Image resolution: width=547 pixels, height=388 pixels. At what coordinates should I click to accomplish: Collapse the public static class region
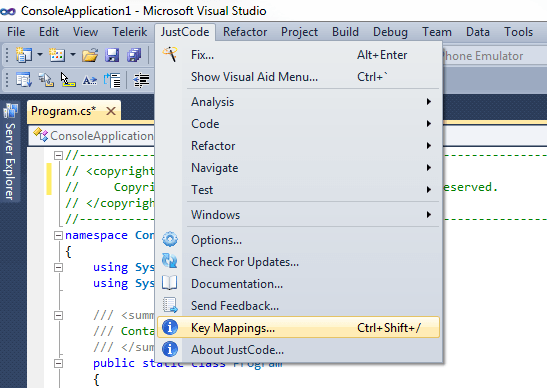58,363
